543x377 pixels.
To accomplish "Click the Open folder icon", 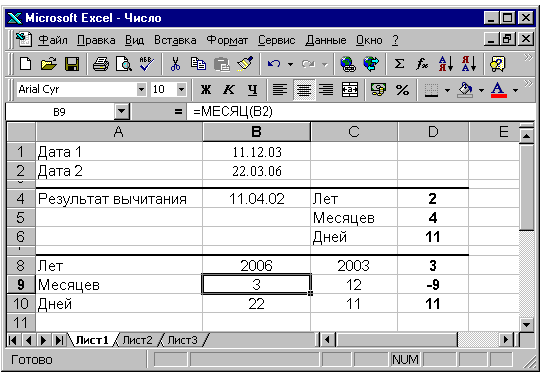I will click(49, 64).
